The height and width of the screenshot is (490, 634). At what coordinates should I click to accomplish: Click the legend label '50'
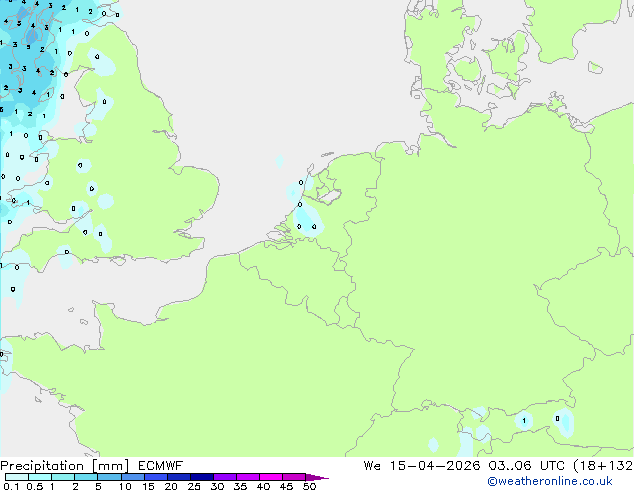click(x=309, y=486)
